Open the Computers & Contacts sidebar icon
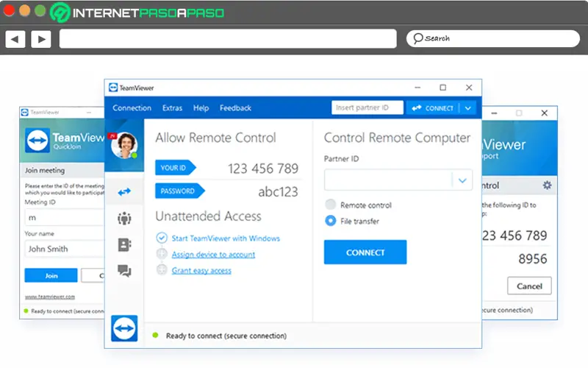The height and width of the screenshot is (368, 588). 124,244
